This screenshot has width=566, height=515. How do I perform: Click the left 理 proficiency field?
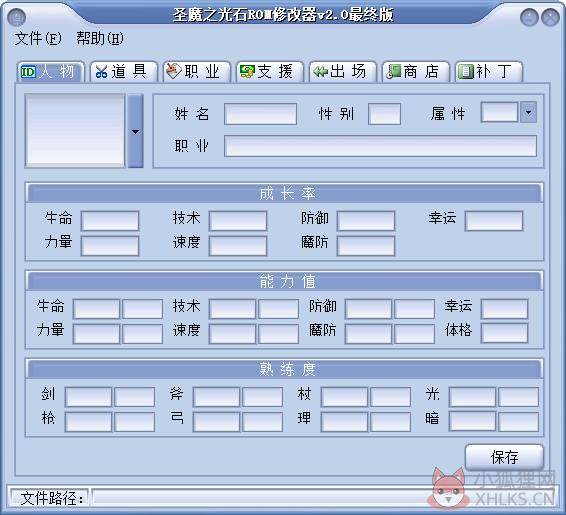coord(345,422)
